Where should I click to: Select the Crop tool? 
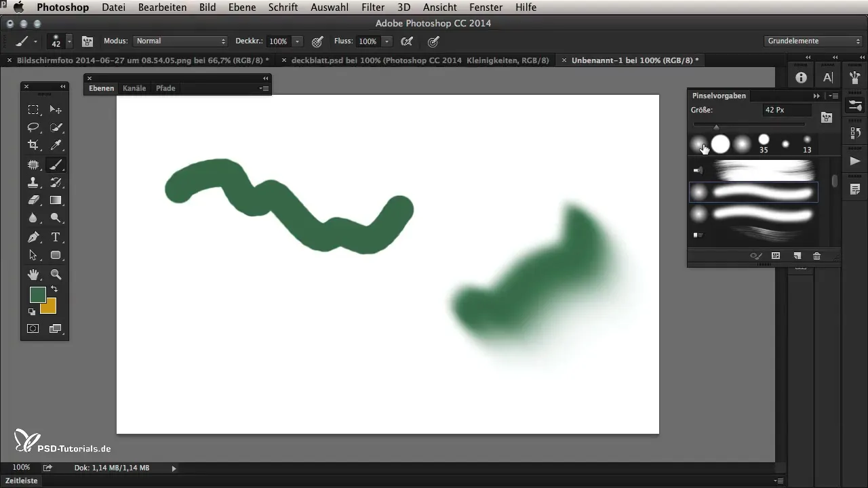click(x=33, y=145)
